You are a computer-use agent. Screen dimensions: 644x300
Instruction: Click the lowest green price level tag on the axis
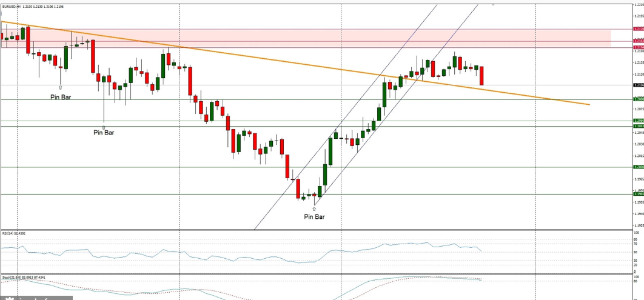coord(638,195)
